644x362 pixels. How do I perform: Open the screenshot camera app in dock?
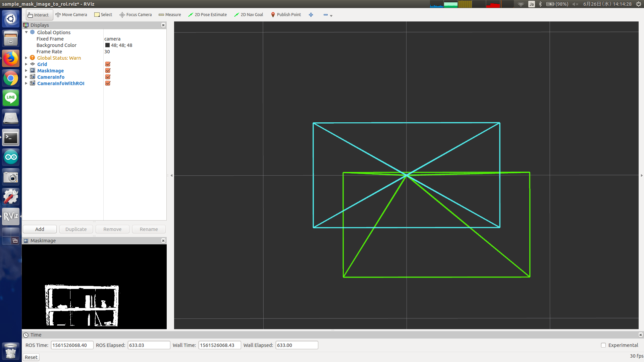point(11,177)
